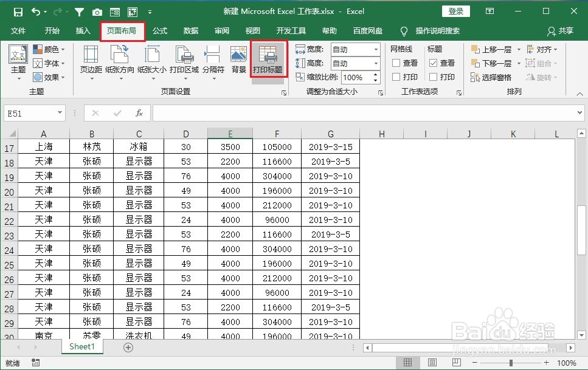This screenshot has width=588, height=370.
Task: Click the ribbon display options icon
Action: point(489,12)
